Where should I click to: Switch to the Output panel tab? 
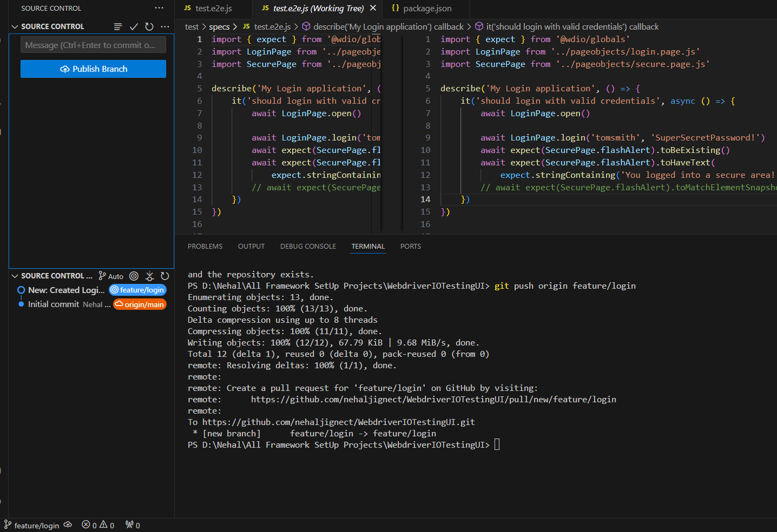pos(251,246)
